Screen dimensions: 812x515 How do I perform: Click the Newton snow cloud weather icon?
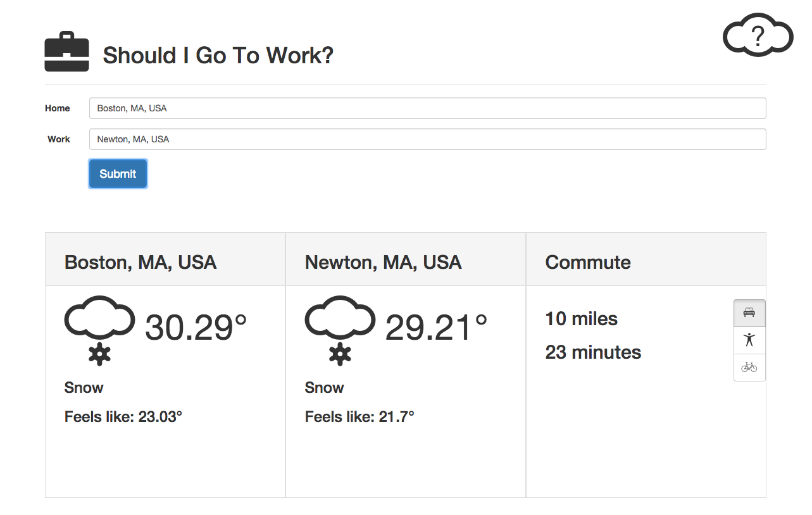[x=340, y=330]
